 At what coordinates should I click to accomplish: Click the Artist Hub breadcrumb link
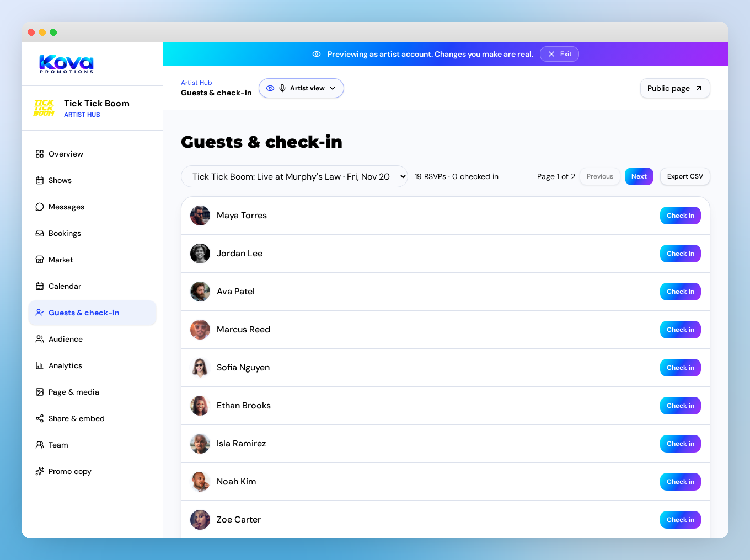[196, 83]
